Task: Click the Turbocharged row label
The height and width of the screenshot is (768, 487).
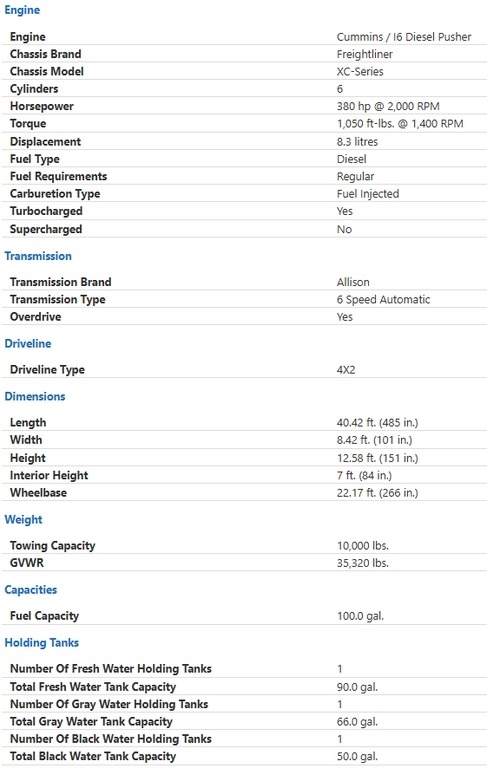Action: (x=46, y=211)
